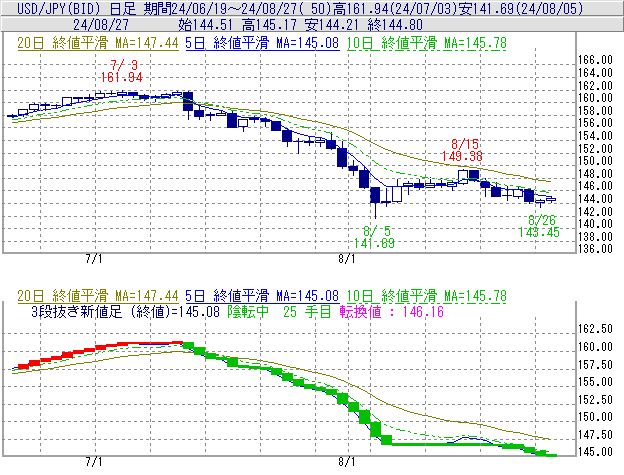Click the date 24/08/27 in the header
Screen dimensions: 624x475
pos(101,25)
